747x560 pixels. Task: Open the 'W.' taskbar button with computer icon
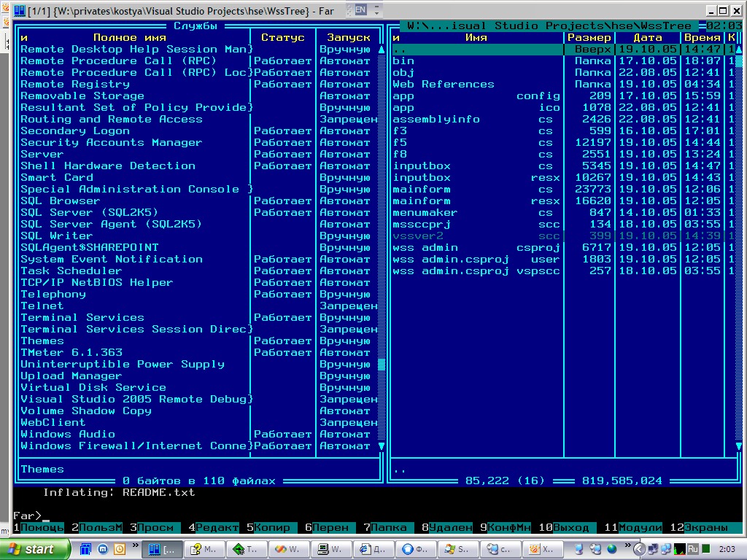point(330,550)
